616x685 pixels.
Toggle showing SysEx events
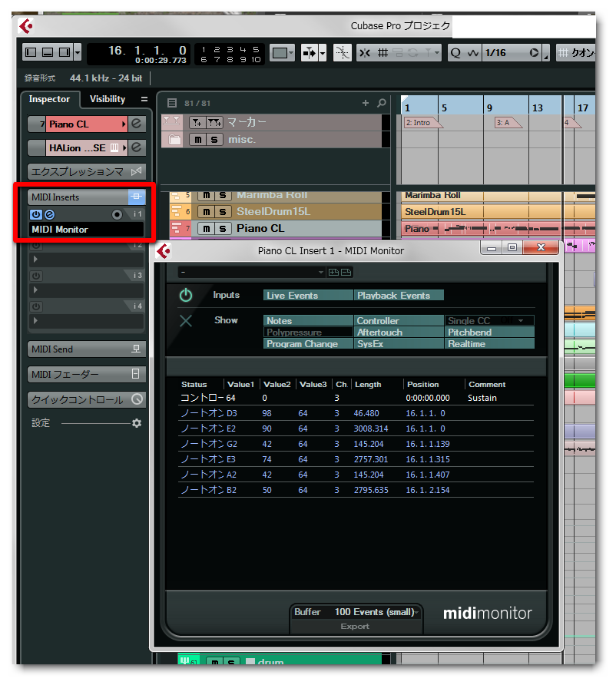pos(399,344)
